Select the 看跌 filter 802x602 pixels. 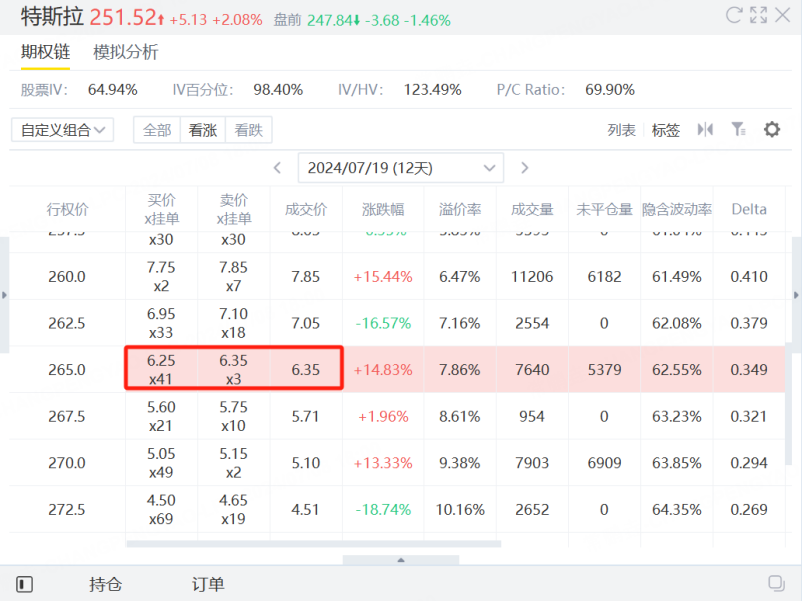(x=249, y=130)
